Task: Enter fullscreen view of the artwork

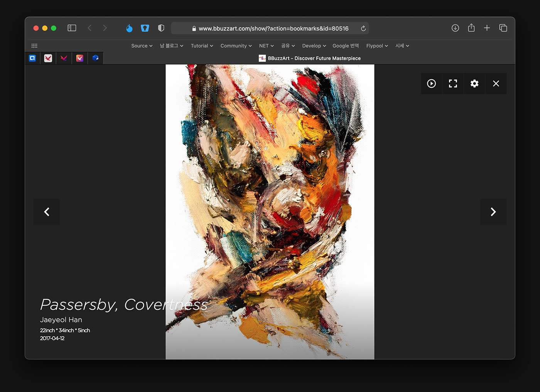Action: (x=453, y=83)
